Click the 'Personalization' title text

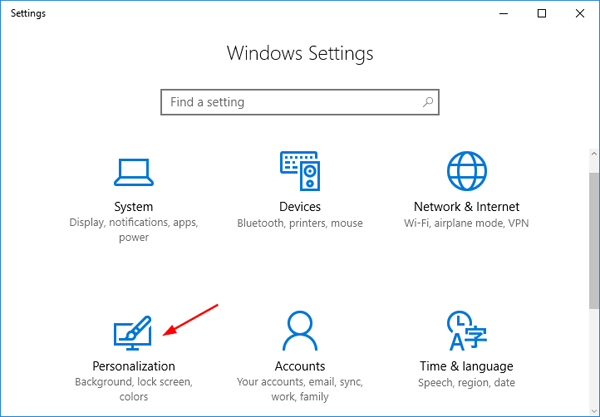134,366
